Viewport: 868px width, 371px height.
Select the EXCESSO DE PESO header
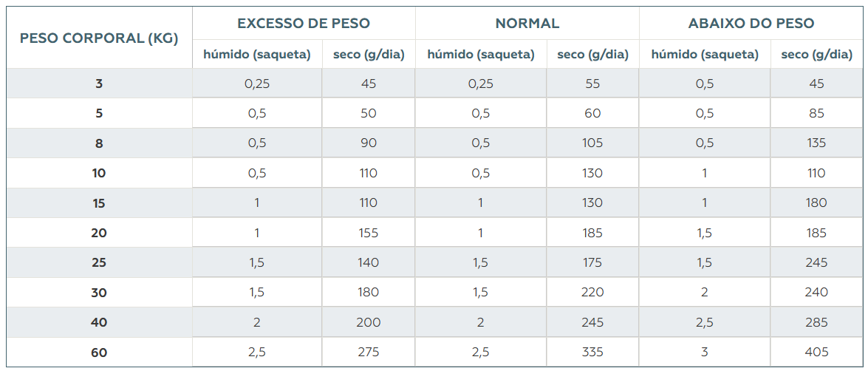pyautogui.click(x=304, y=24)
